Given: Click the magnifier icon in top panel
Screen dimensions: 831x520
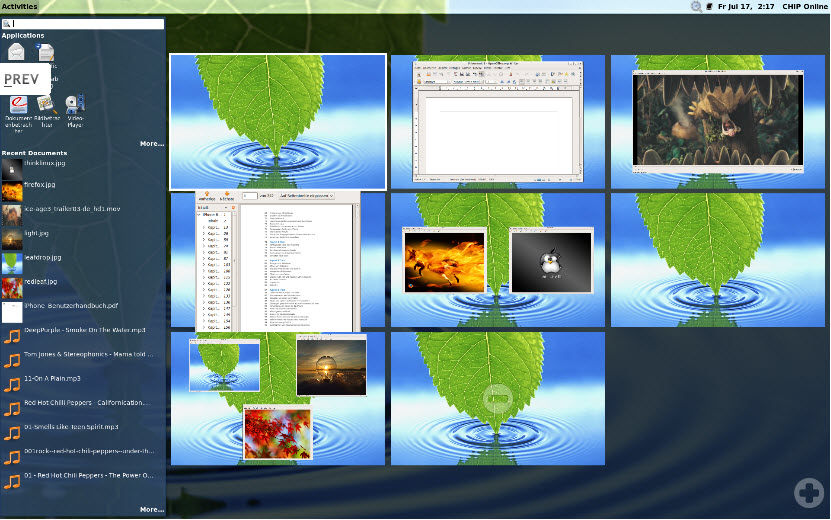Looking at the screenshot, I should tap(696, 6).
